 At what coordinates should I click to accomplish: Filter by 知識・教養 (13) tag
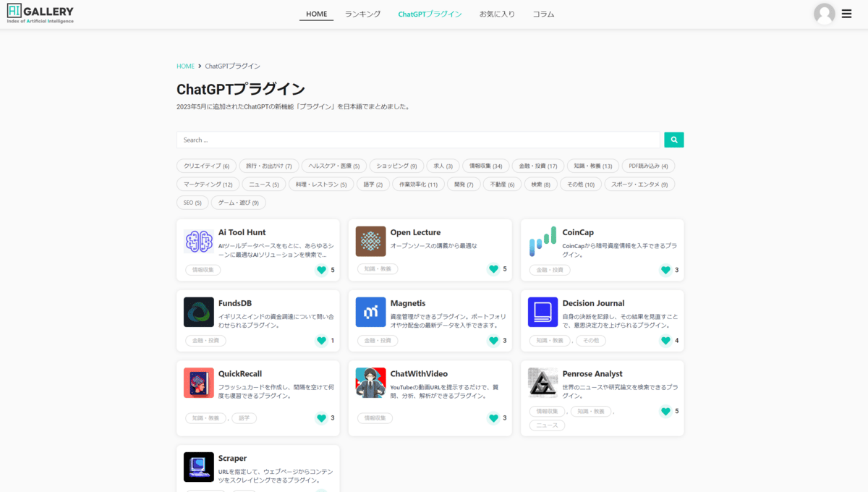click(x=593, y=166)
